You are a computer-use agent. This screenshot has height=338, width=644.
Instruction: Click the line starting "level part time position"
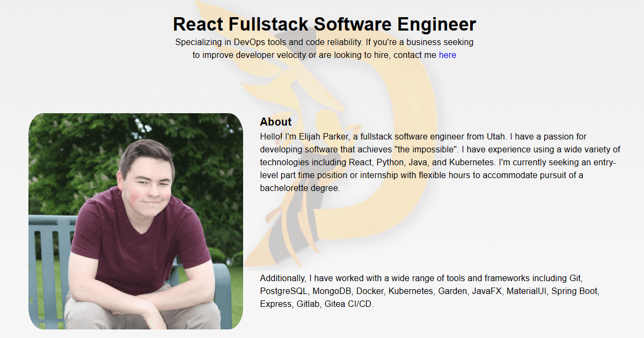[421, 175]
